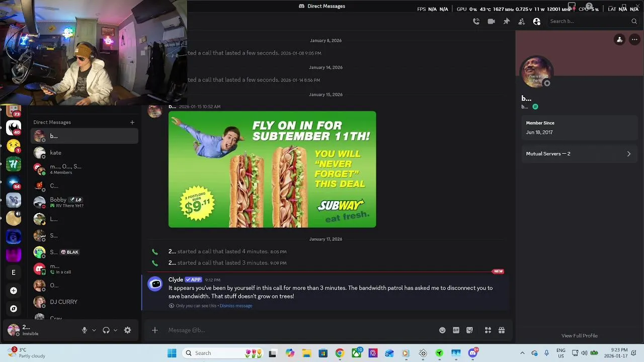Open the Apps launcher icon in the message bar
Image resolution: width=644 pixels, height=362 pixels.
(x=488, y=330)
